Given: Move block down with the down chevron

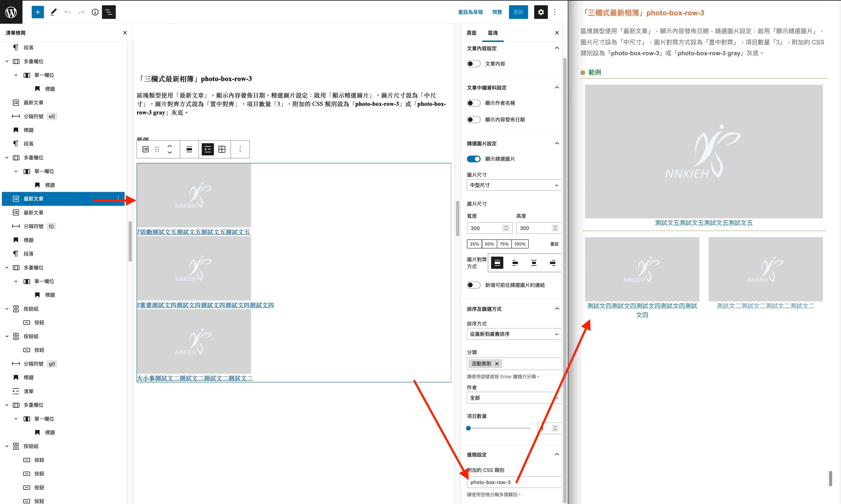Looking at the screenshot, I should point(170,152).
